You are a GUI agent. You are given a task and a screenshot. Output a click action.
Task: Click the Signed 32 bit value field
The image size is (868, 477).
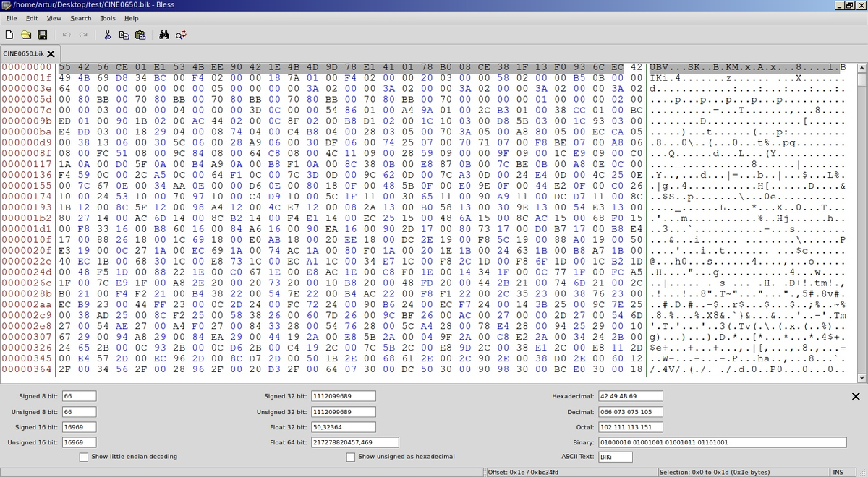[x=343, y=396]
